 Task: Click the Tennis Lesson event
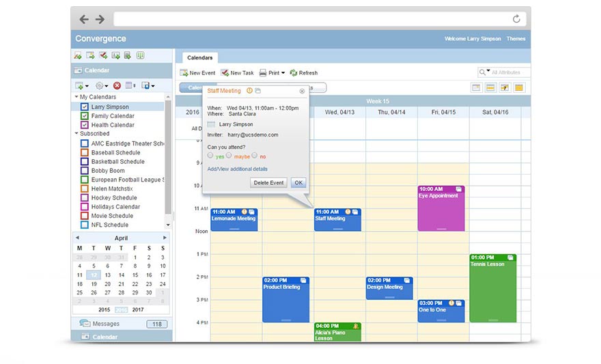(493, 288)
